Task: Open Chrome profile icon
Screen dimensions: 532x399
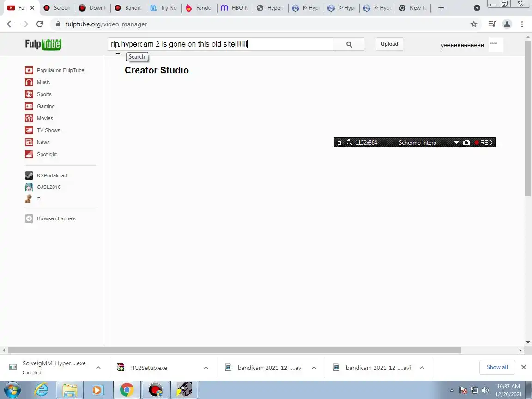Action: tap(507, 24)
